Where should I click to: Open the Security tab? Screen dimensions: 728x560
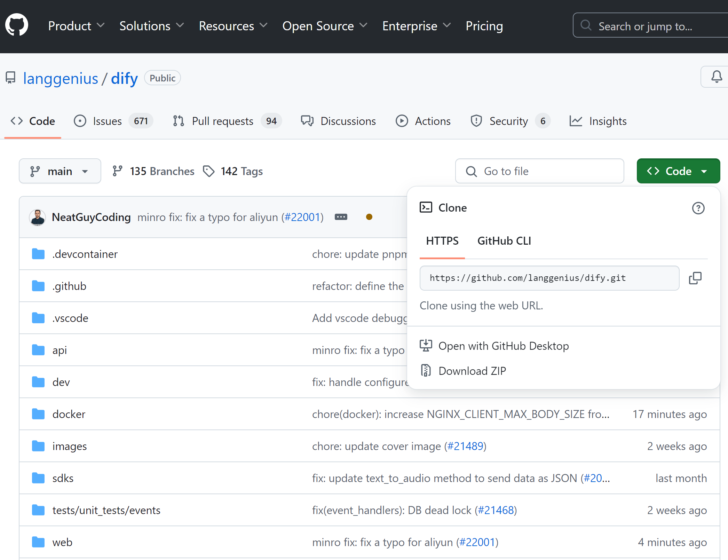click(x=510, y=121)
